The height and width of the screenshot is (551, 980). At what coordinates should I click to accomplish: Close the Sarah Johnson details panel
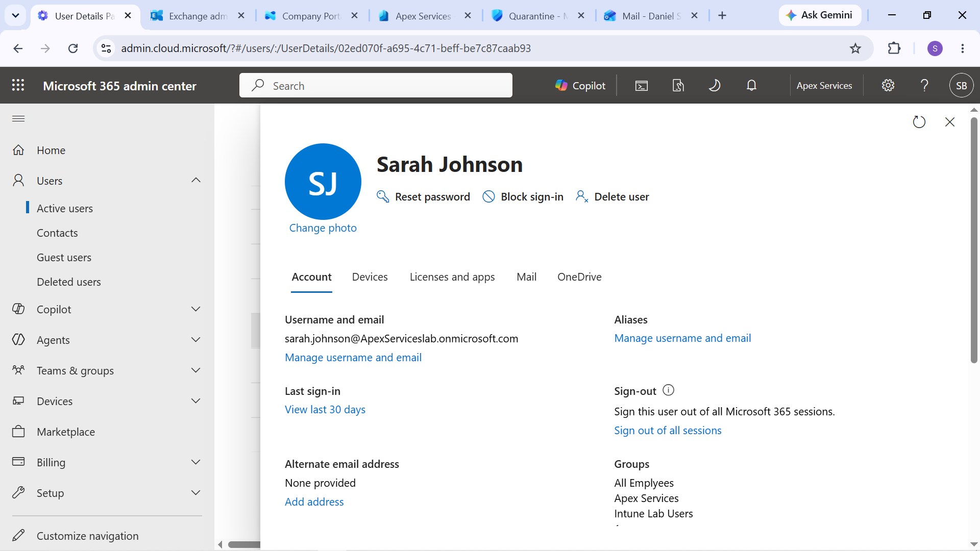(x=950, y=122)
